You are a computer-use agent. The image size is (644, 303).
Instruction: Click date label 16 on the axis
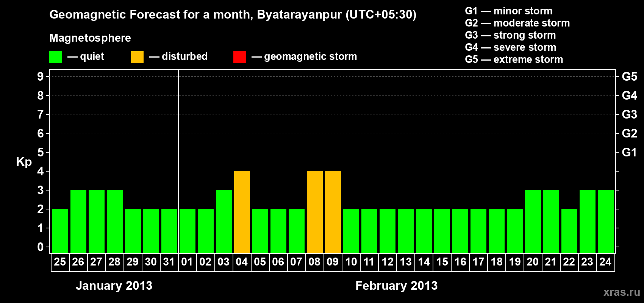(x=460, y=262)
